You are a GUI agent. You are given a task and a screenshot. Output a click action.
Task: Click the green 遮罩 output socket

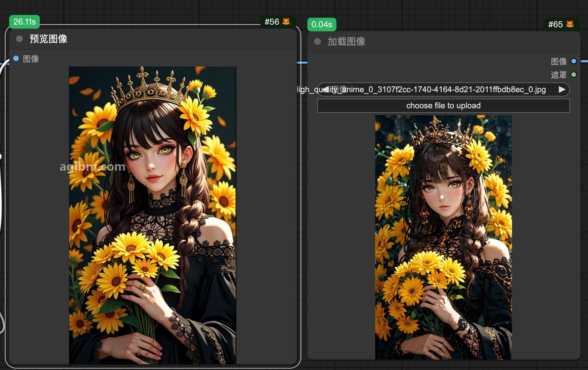click(574, 75)
